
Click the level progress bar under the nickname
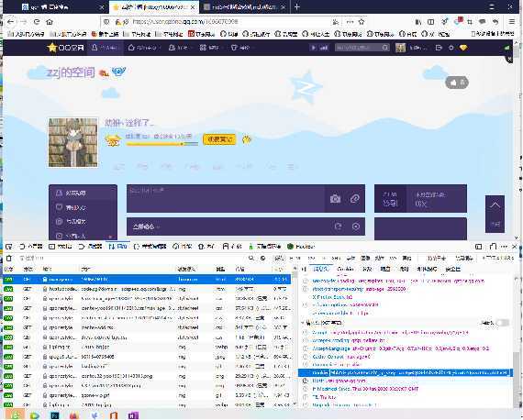(x=161, y=144)
